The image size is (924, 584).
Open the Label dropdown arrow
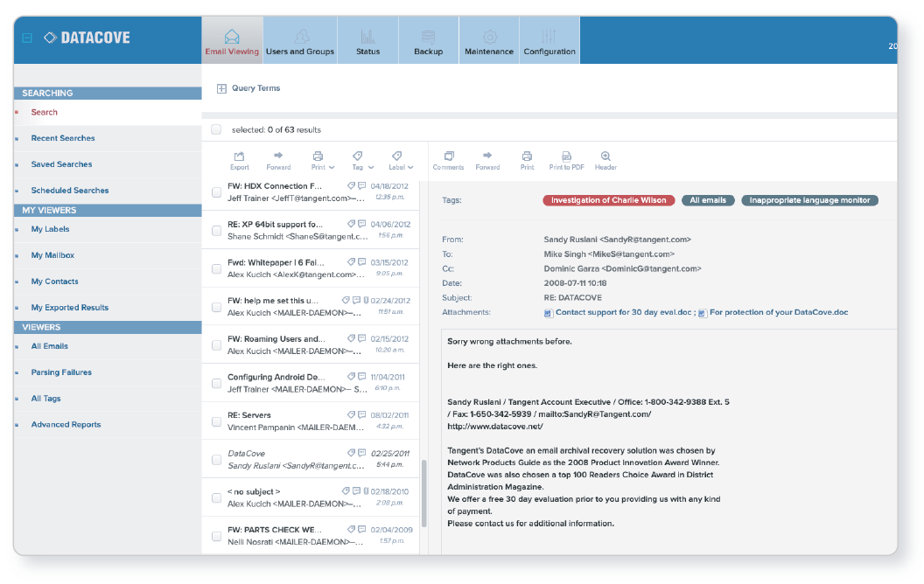point(410,168)
